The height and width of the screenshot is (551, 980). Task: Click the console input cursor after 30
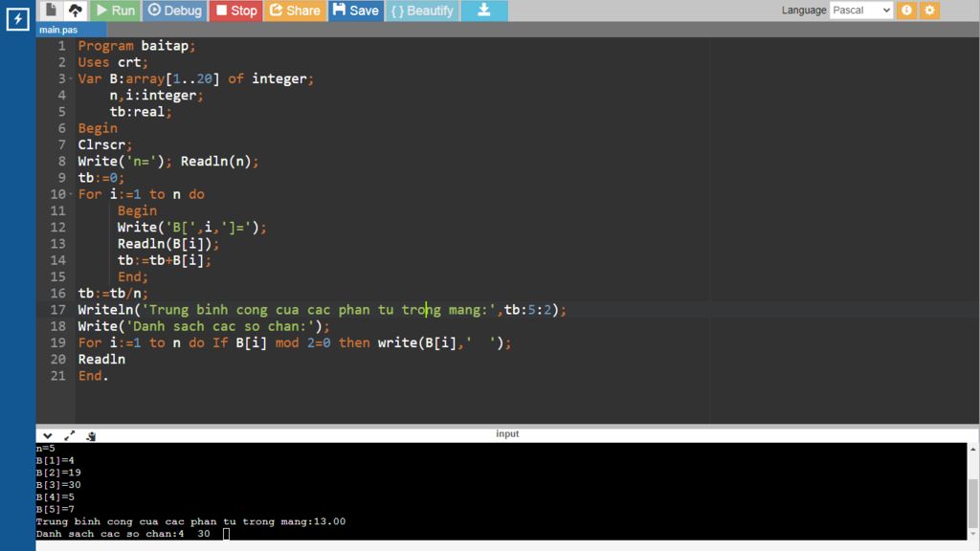tap(226, 534)
